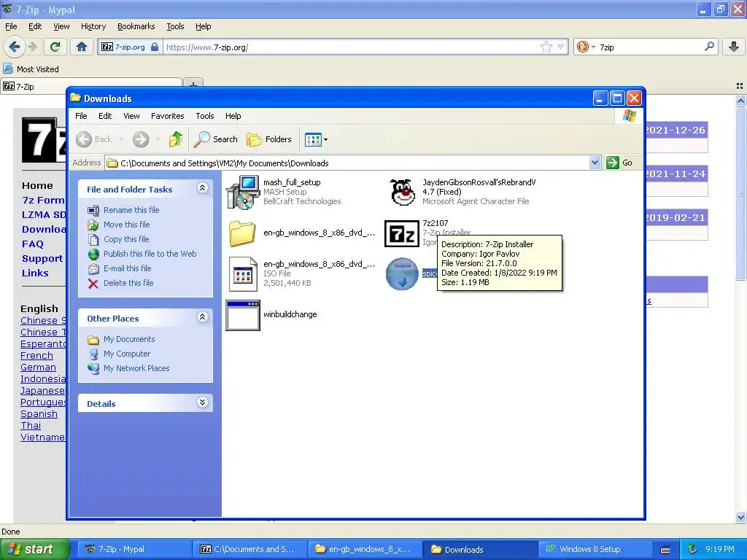Image resolution: width=747 pixels, height=560 pixels.
Task: Open browser Bookmarks menu
Action: coord(136,26)
